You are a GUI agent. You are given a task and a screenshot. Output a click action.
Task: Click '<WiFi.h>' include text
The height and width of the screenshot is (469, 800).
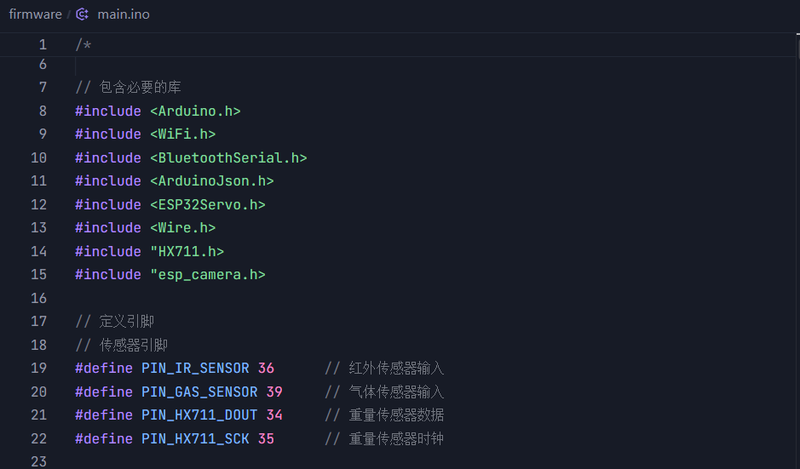tap(183, 134)
